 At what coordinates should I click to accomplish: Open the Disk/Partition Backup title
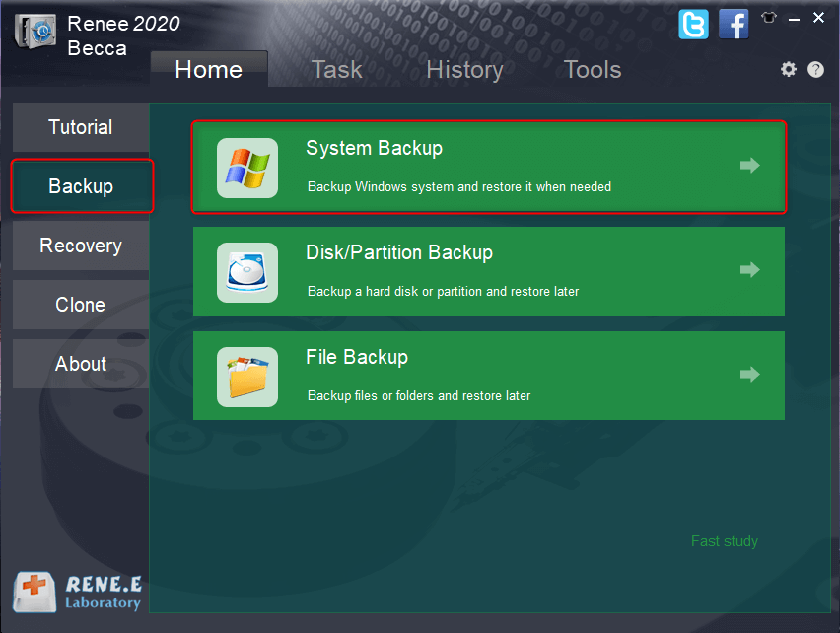click(x=399, y=252)
